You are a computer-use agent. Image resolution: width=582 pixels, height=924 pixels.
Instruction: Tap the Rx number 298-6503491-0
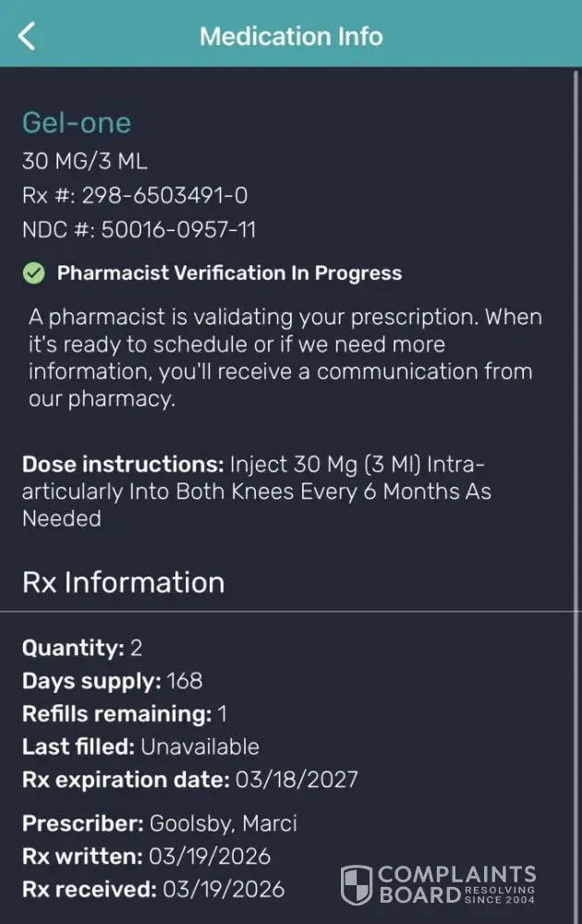click(x=135, y=195)
